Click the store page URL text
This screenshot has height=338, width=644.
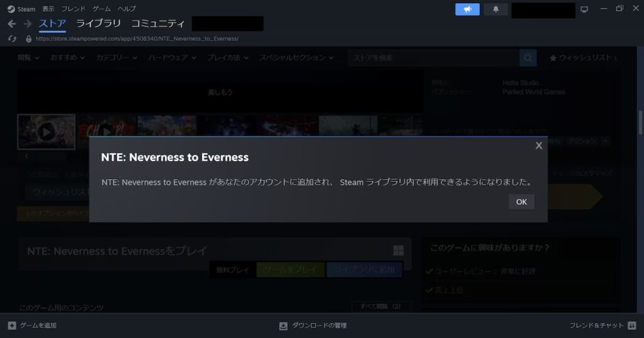tap(136, 38)
